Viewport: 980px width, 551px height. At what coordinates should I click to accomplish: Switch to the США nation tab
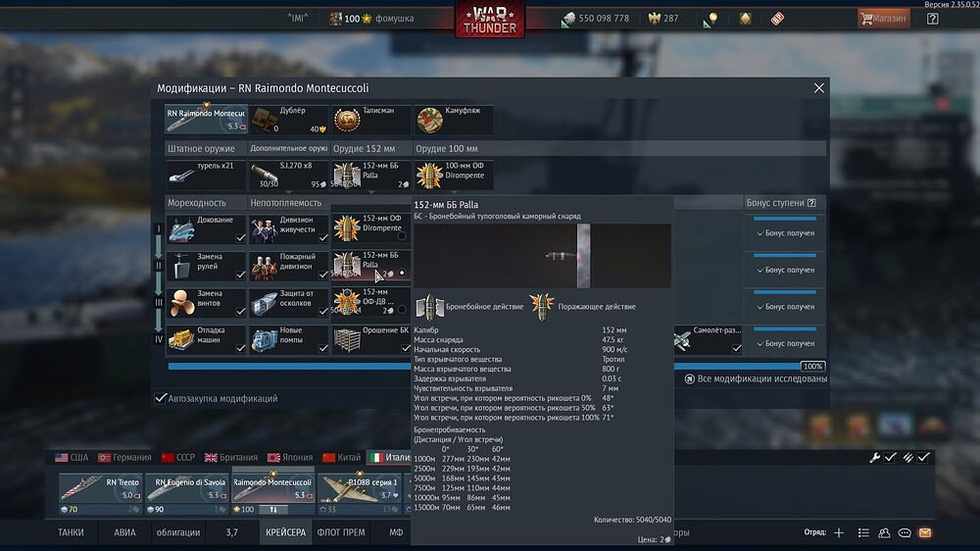72,457
